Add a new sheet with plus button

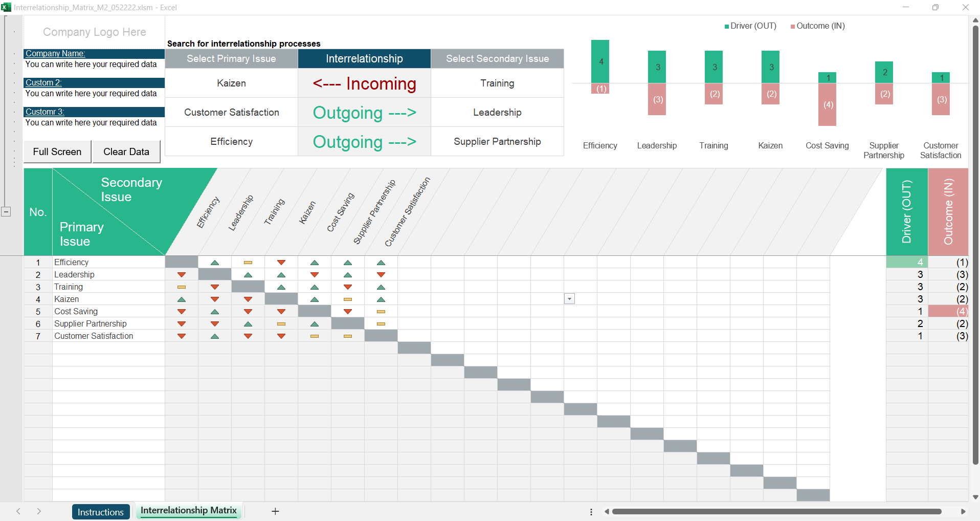(x=275, y=511)
